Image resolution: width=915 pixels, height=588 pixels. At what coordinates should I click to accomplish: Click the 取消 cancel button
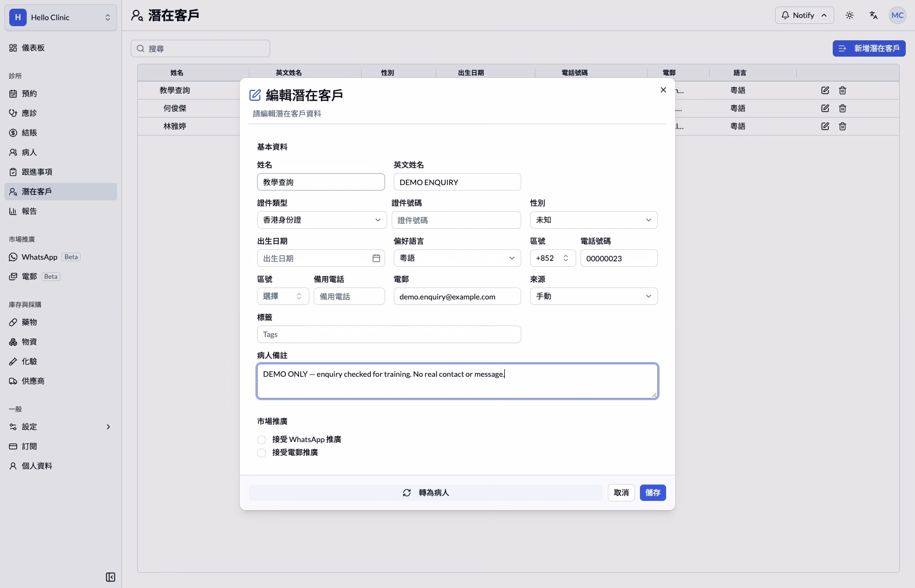click(621, 493)
